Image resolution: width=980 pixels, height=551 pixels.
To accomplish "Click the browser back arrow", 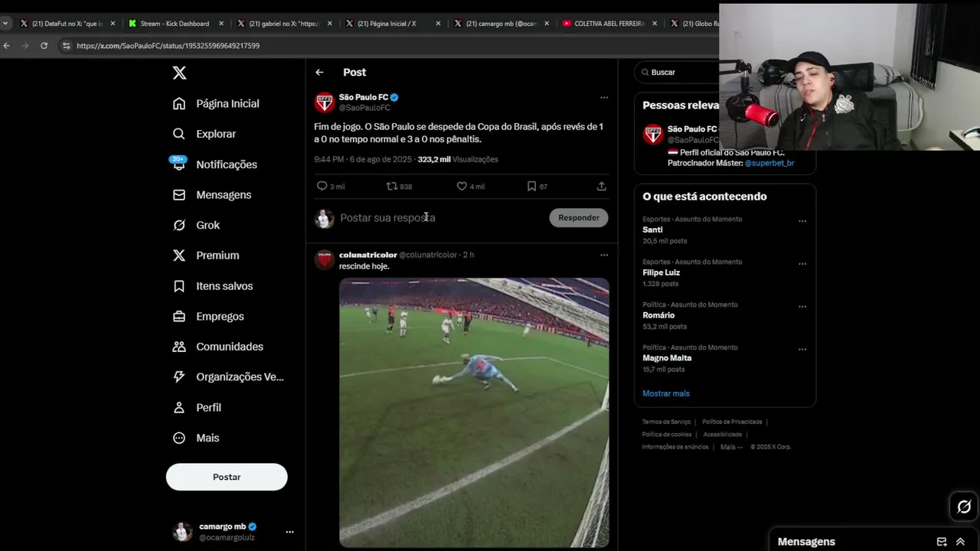I will pyautogui.click(x=6, y=46).
